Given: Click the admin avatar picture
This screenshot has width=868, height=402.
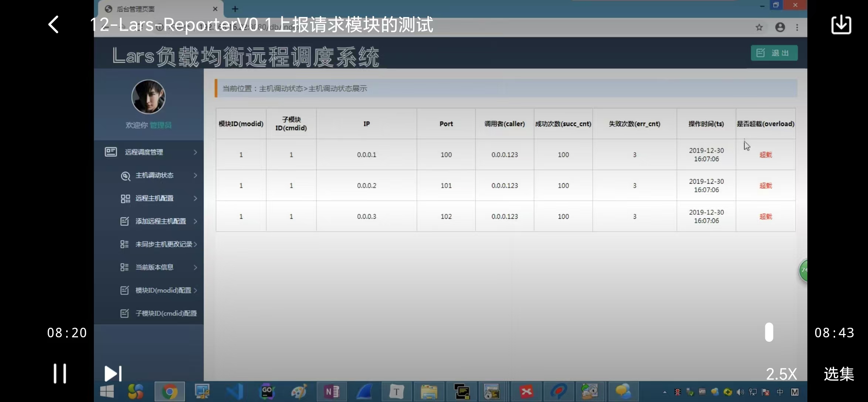Looking at the screenshot, I should click(x=149, y=97).
